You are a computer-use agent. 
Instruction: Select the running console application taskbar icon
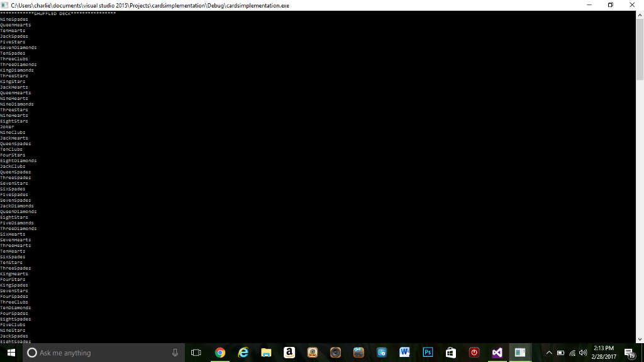click(519, 353)
